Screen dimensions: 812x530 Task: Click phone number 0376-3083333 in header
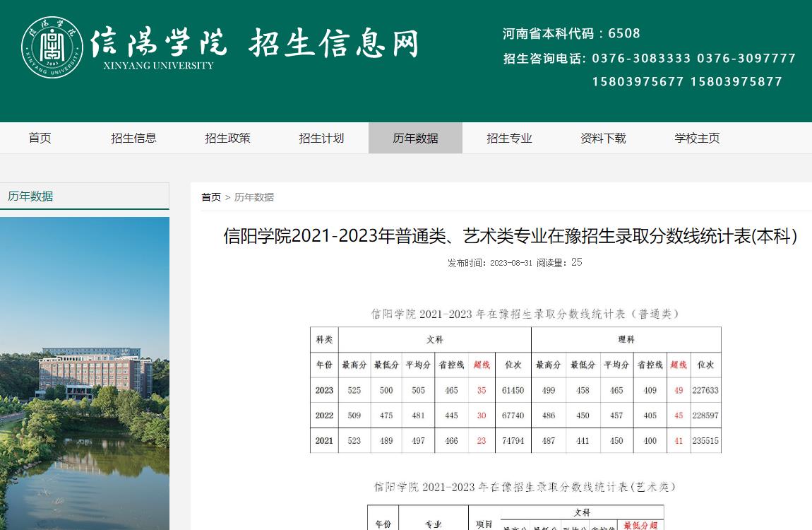tap(641, 58)
